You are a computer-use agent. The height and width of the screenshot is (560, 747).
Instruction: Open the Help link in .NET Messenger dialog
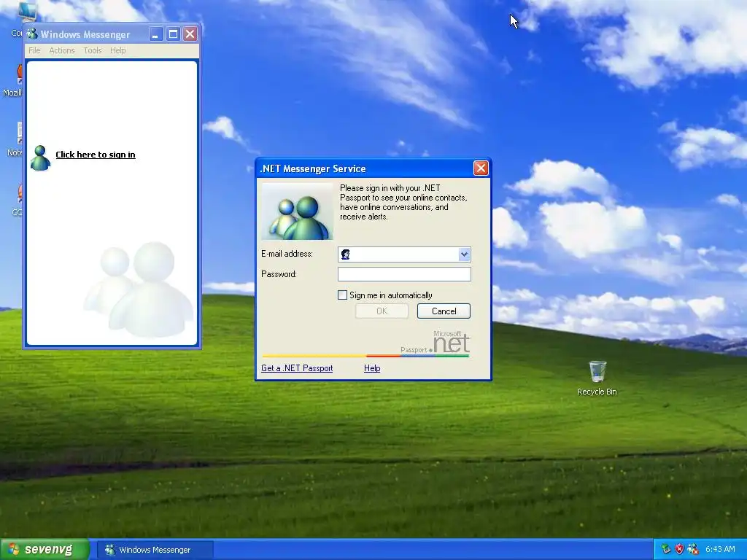(x=372, y=368)
